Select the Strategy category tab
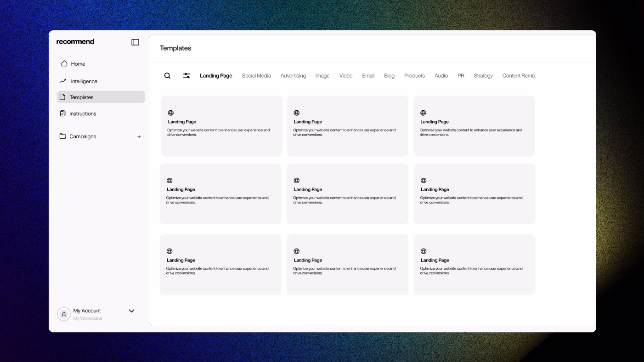Viewport: 644px width, 362px height. [x=483, y=76]
